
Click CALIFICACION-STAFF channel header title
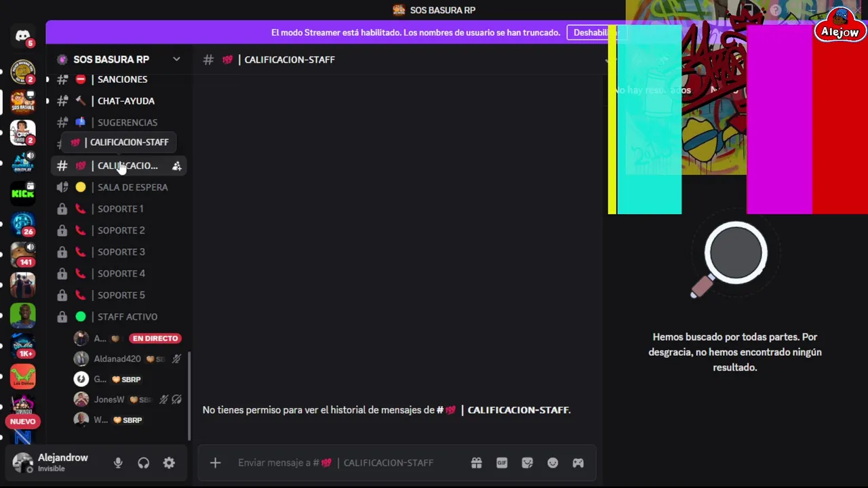point(290,60)
